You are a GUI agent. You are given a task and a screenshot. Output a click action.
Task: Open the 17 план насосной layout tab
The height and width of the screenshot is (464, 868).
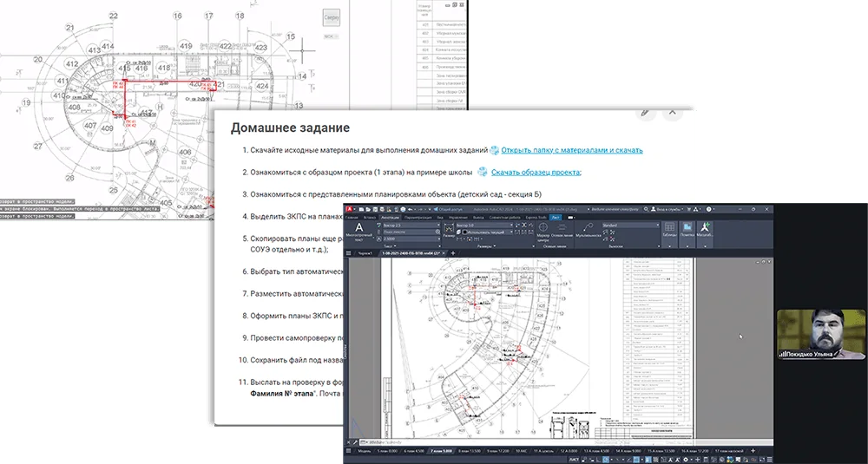729,451
